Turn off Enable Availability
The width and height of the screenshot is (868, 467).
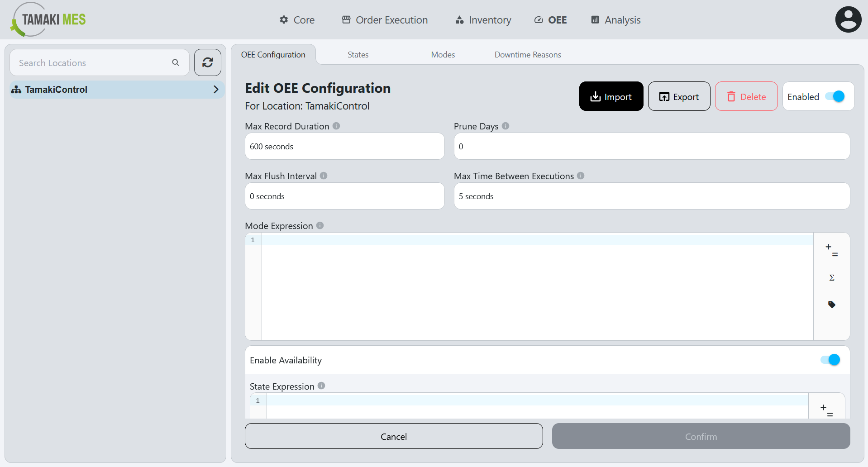[x=829, y=360]
